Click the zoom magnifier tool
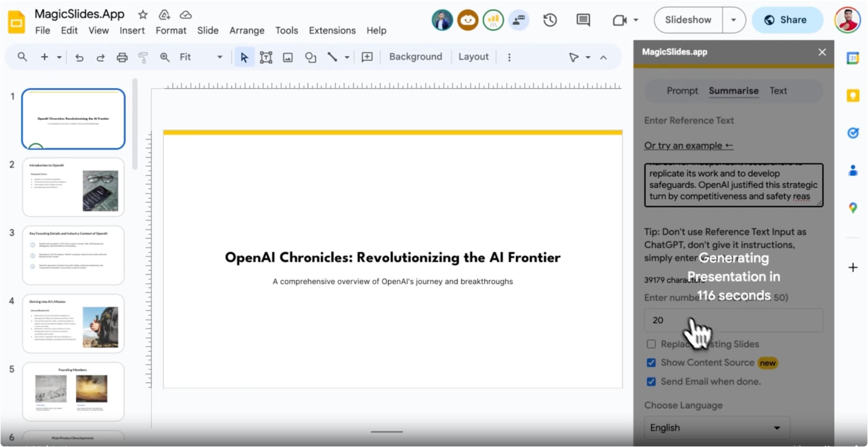The width and height of the screenshot is (868, 447). click(165, 57)
